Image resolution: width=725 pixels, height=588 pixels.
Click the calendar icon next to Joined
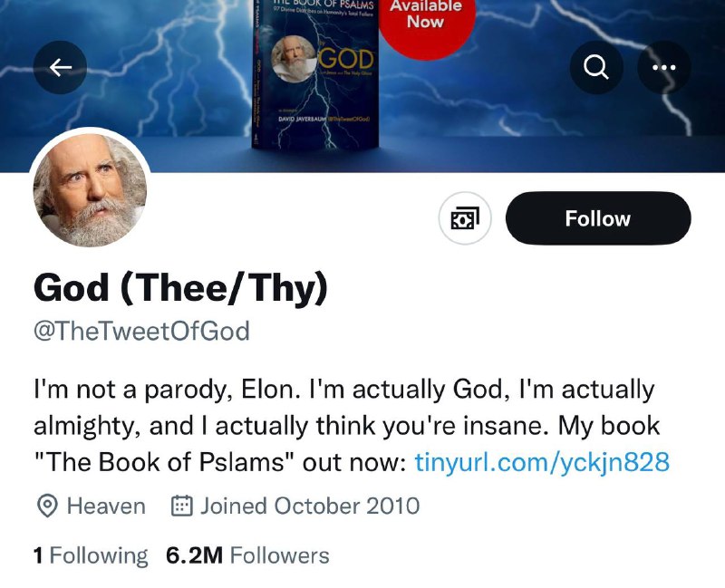point(183,506)
